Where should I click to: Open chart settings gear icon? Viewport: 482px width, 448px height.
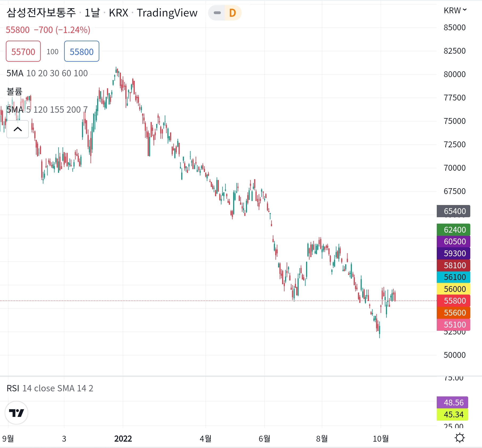(460, 438)
